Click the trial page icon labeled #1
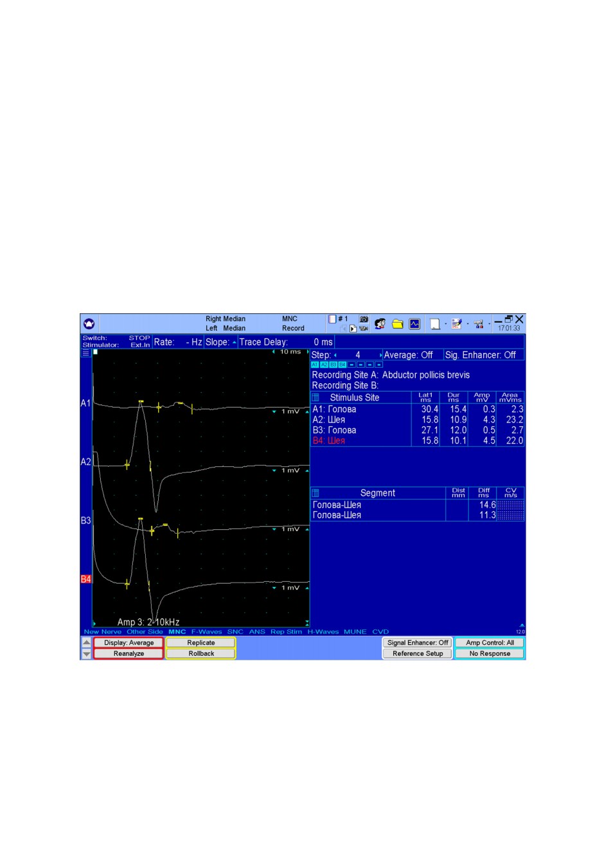 [332, 319]
